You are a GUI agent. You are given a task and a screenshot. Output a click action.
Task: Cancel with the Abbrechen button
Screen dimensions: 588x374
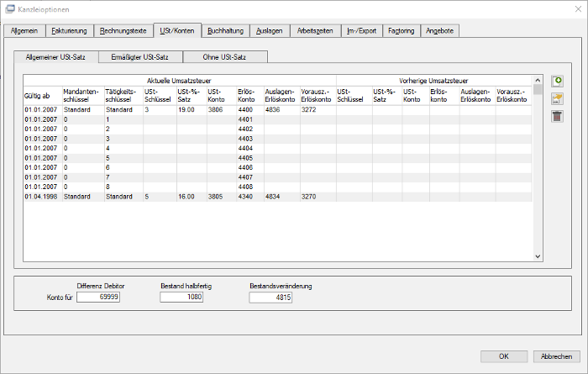(557, 356)
